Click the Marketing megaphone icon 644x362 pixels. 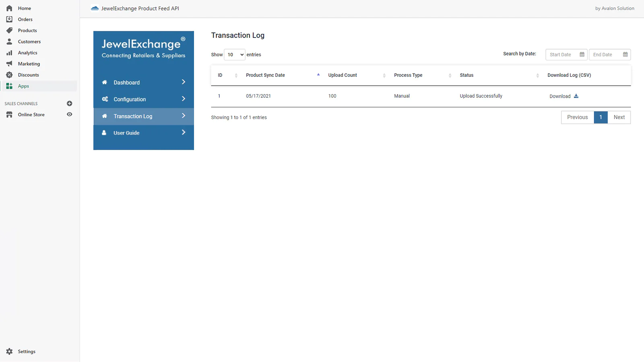(x=9, y=64)
